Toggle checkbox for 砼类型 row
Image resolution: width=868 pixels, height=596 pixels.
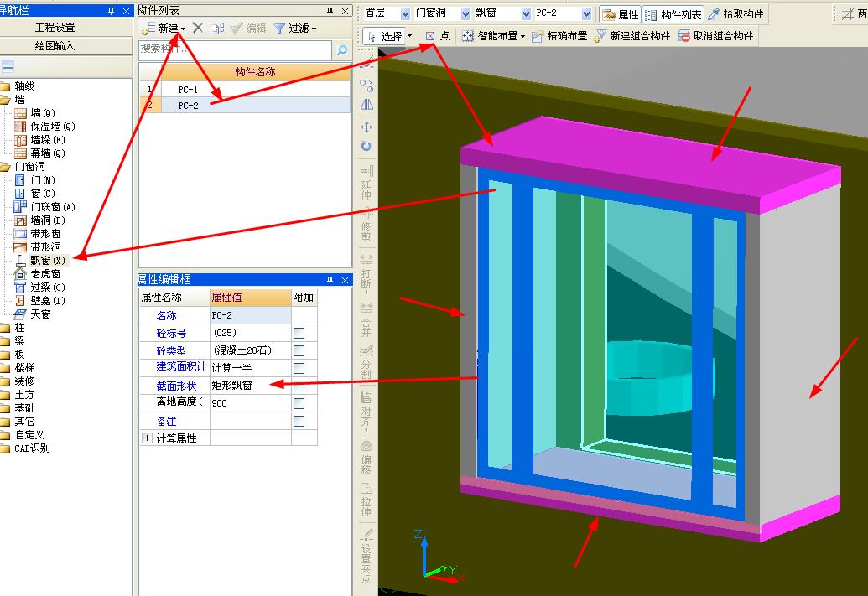click(299, 351)
